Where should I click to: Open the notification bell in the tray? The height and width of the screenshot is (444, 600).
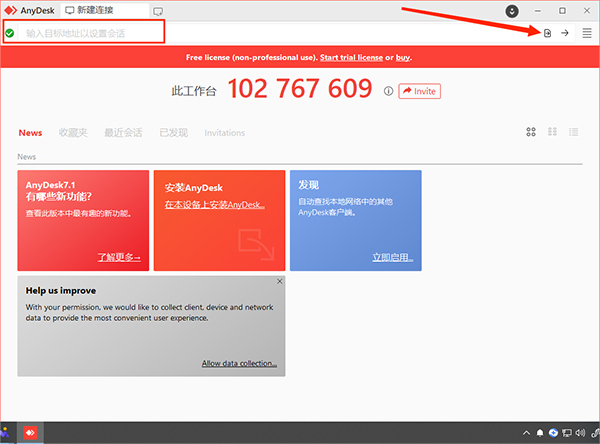click(x=540, y=433)
